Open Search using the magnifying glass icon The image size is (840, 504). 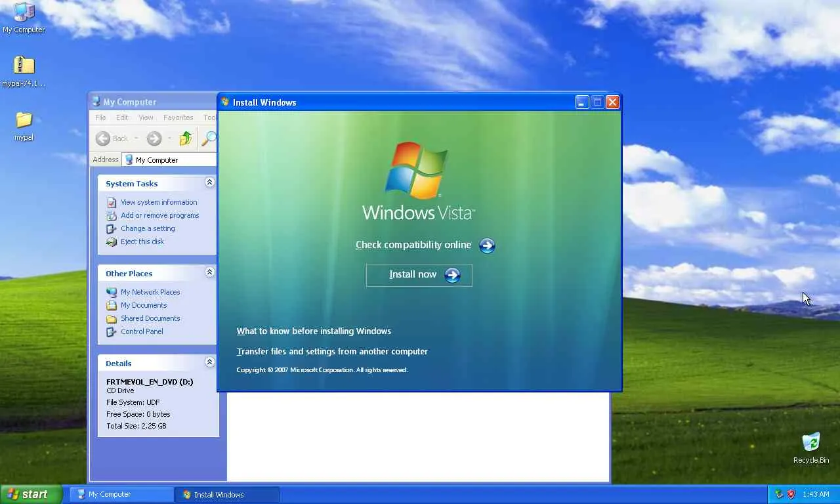(209, 138)
